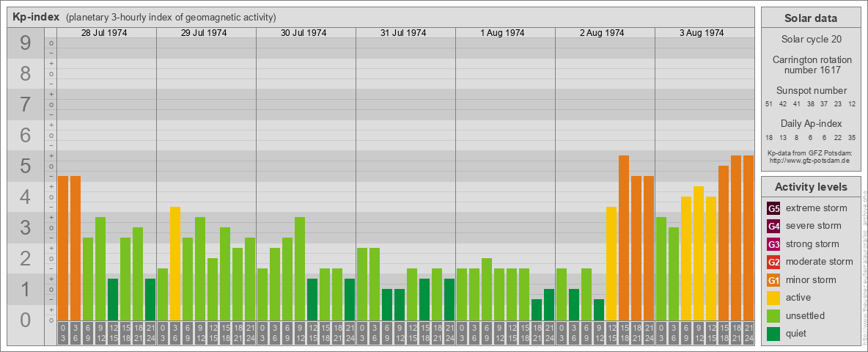Click the orange 0-3h bar on 28 Jul
The height and width of the screenshot is (352, 868).
click(63, 248)
